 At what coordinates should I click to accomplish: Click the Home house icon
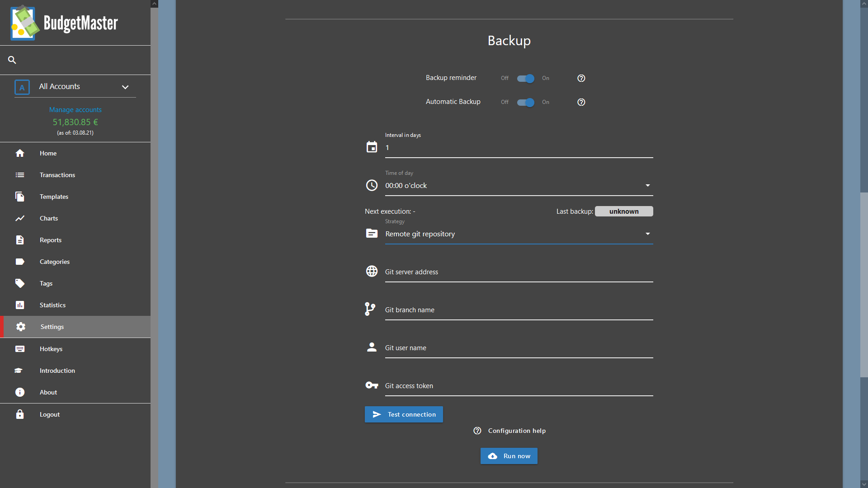click(x=20, y=153)
